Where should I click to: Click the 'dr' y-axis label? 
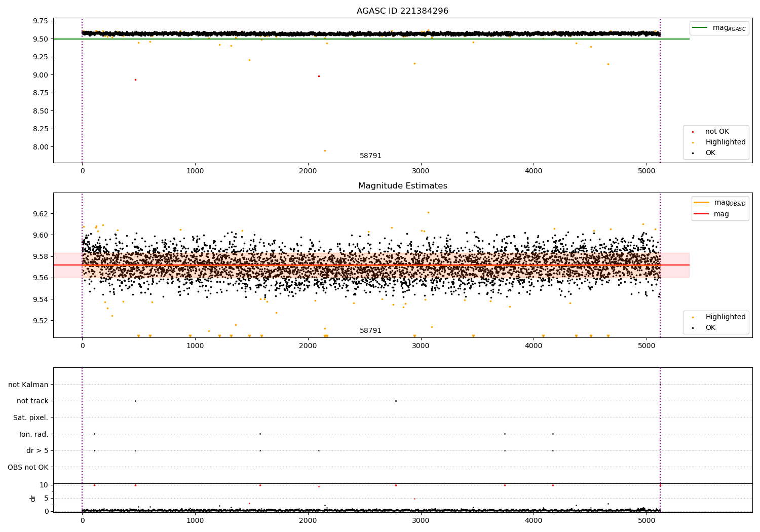pos(33,498)
